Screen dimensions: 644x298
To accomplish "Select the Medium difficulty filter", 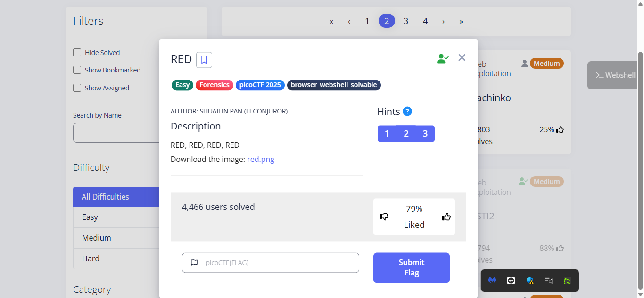I will point(97,238).
